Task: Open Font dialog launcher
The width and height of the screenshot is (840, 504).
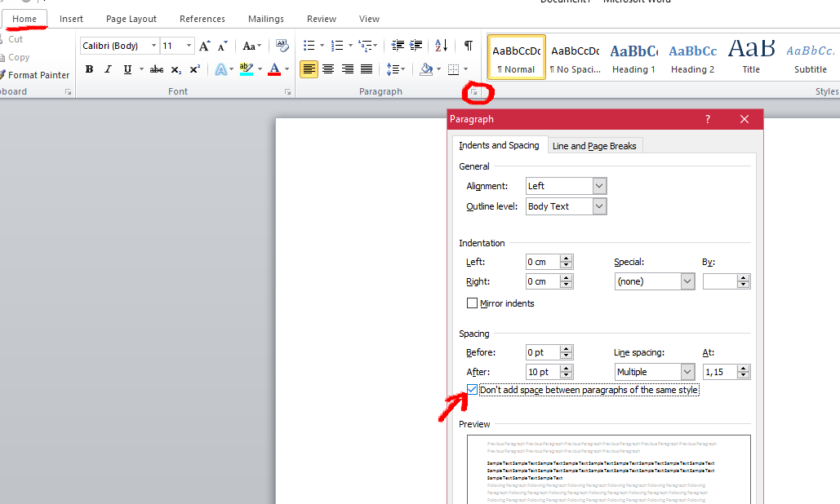Action: tap(287, 92)
